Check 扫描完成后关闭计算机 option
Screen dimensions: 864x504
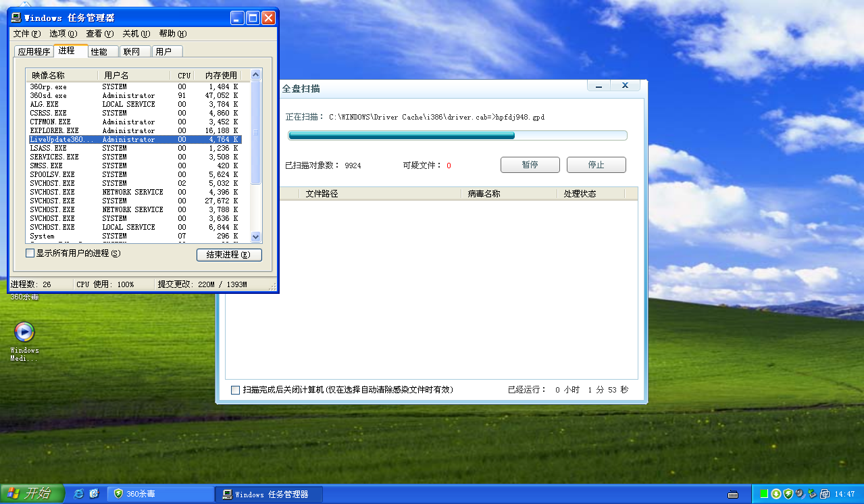point(235,390)
